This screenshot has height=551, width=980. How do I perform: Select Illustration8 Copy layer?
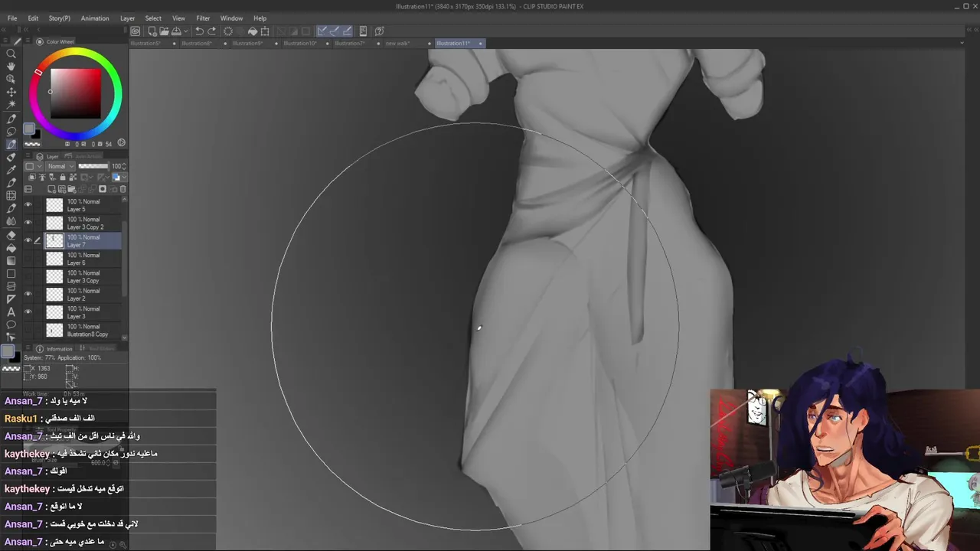point(83,330)
